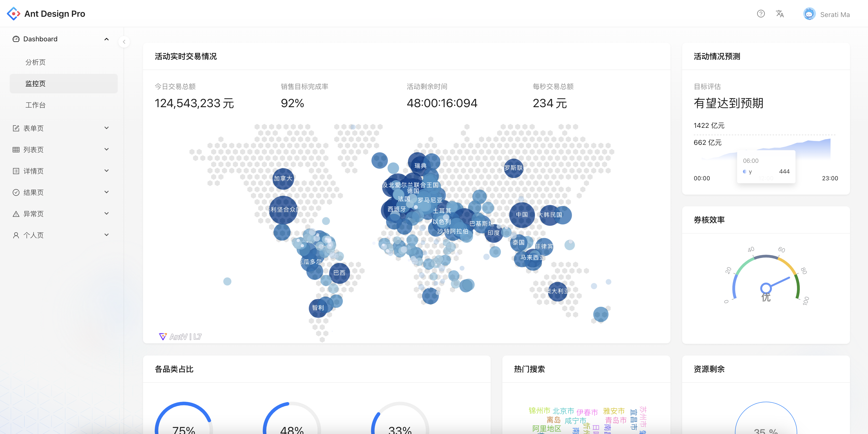Click the 伊春市 word in word cloud
The width and height of the screenshot is (868, 434).
(587, 412)
